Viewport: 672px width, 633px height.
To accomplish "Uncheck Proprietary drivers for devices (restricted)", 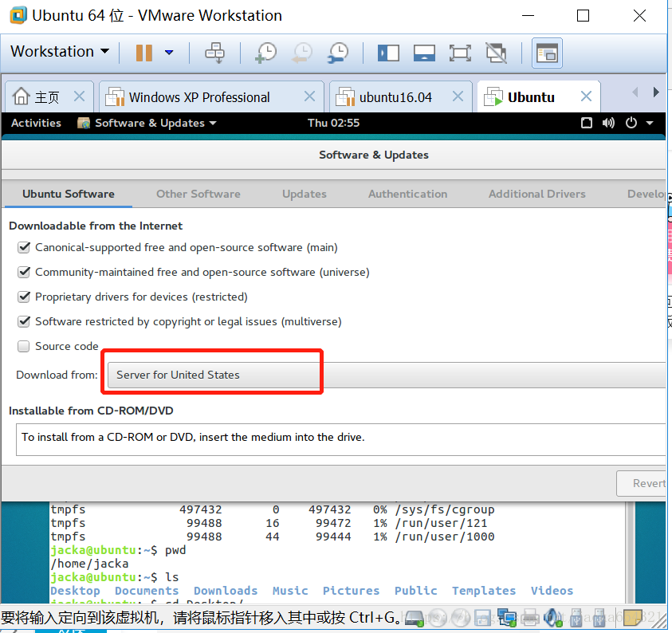I will (24, 297).
